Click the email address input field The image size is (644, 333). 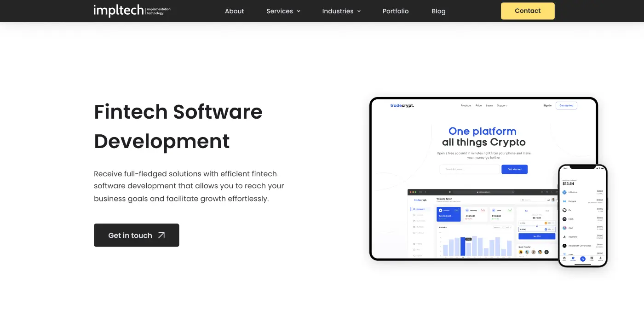click(x=470, y=169)
